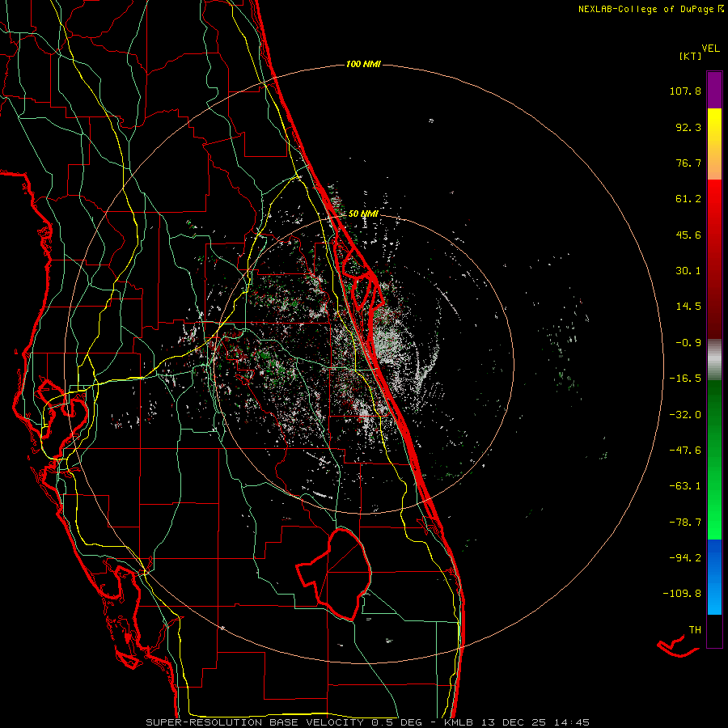Click the VEL legend heading
The height and width of the screenshot is (728, 728).
pos(710,49)
